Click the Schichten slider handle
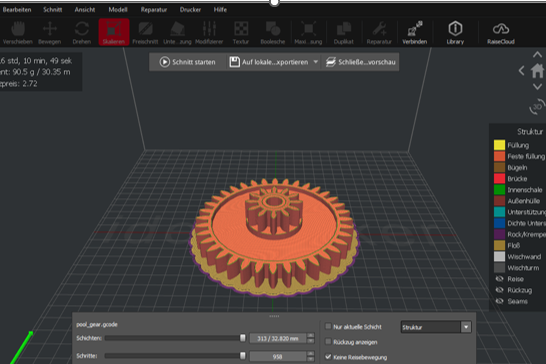546x364 pixels. point(243,338)
